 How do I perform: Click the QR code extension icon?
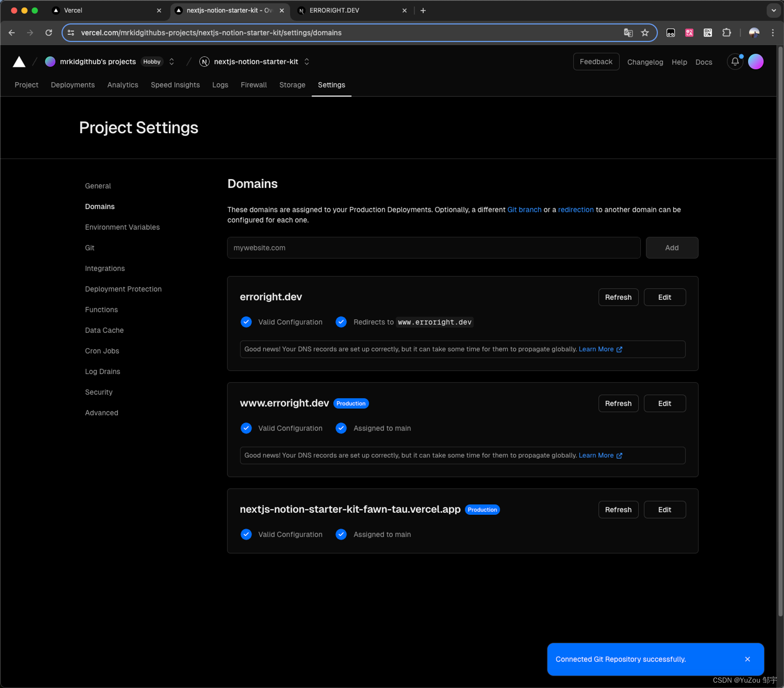point(708,33)
